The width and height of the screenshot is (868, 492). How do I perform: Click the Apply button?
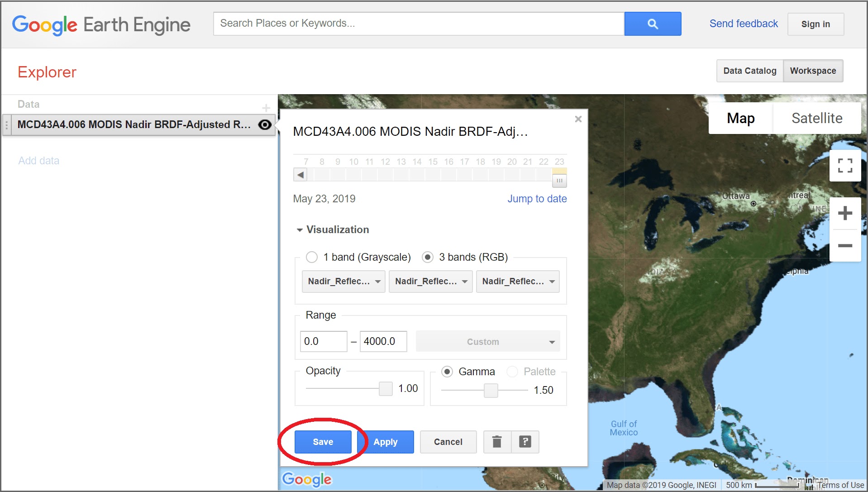tap(386, 442)
